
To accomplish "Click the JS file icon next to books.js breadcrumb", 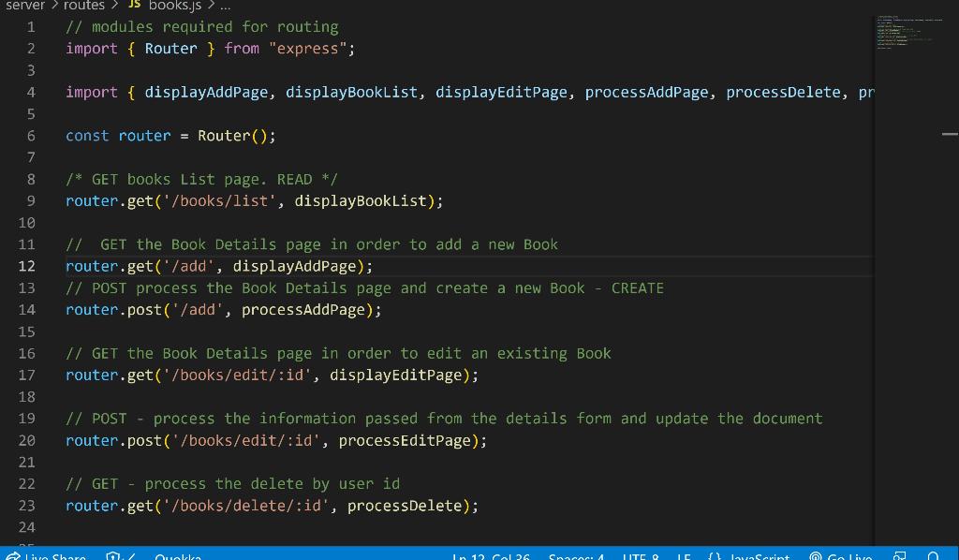I will coord(134,6).
